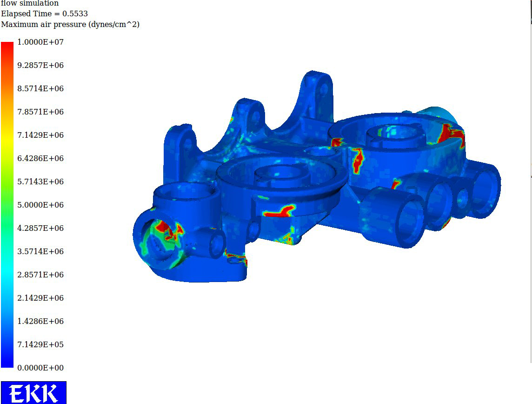Select the 7.1429E+05 legend label

(40, 344)
